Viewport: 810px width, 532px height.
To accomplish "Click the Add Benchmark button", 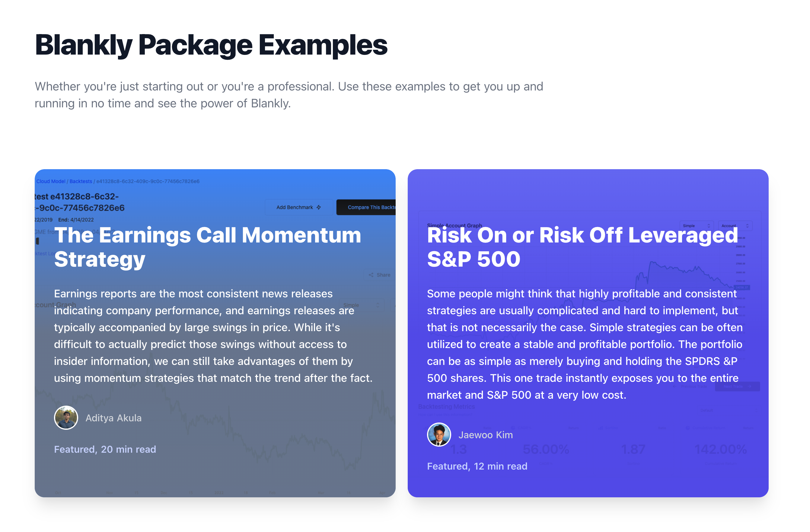I will (298, 207).
